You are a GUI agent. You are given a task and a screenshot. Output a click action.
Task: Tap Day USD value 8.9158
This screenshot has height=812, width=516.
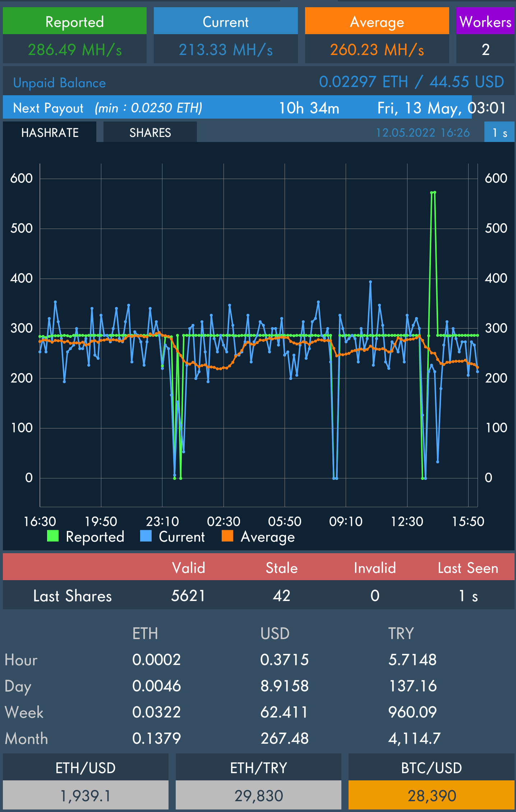[285, 686]
